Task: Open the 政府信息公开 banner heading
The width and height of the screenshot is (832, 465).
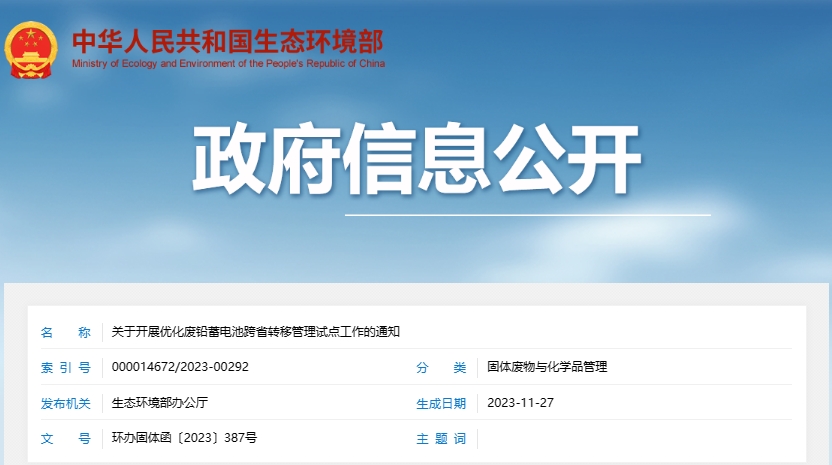Action: [416, 161]
